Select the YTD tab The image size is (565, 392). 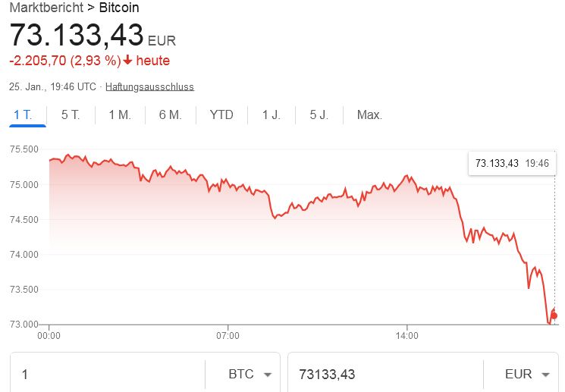point(221,115)
